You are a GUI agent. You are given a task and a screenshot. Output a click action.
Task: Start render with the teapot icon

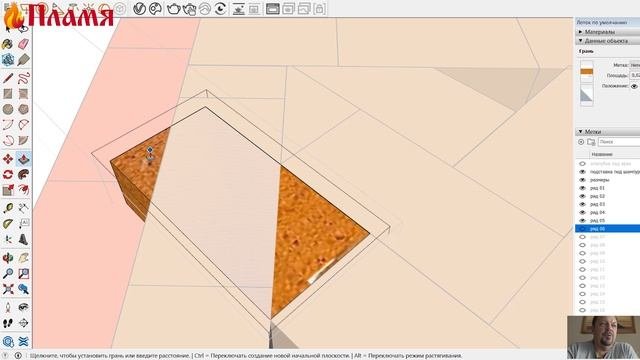pyautogui.click(x=174, y=9)
